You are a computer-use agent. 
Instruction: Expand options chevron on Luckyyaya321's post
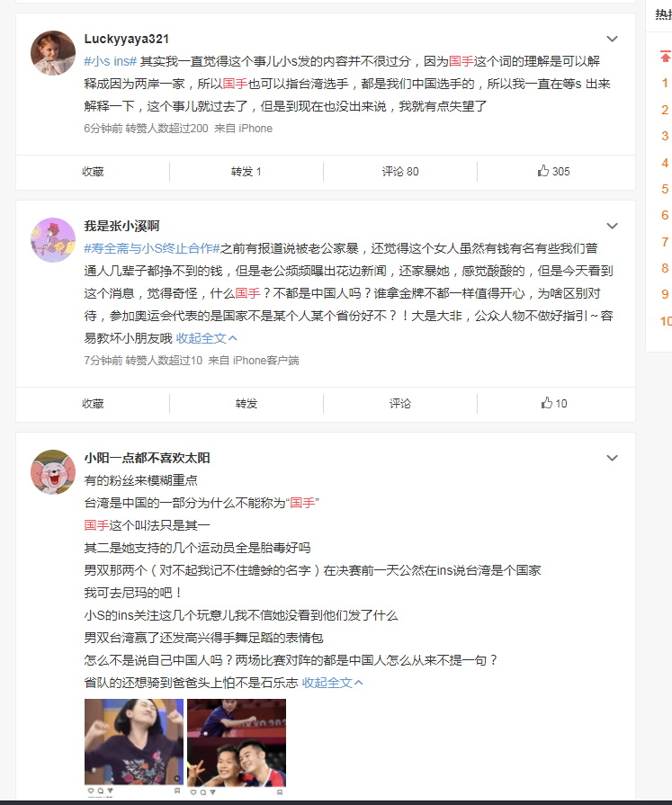pos(612,39)
